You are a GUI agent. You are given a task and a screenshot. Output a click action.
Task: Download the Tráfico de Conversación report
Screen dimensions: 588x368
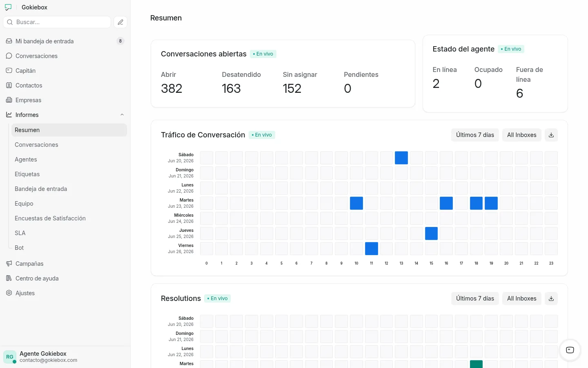tap(551, 135)
